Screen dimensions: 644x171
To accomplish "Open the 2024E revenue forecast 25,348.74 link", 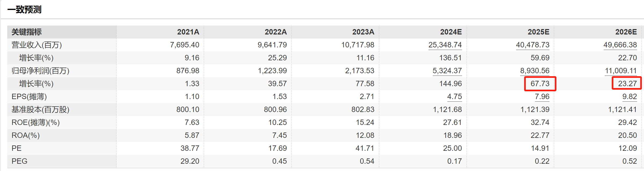I will coord(445,45).
